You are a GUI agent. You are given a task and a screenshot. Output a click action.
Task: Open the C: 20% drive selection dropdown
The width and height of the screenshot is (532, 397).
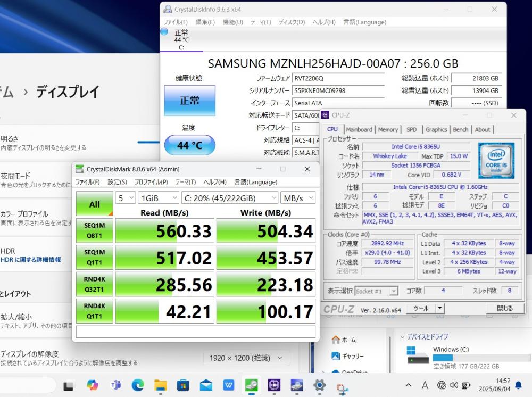coord(230,198)
